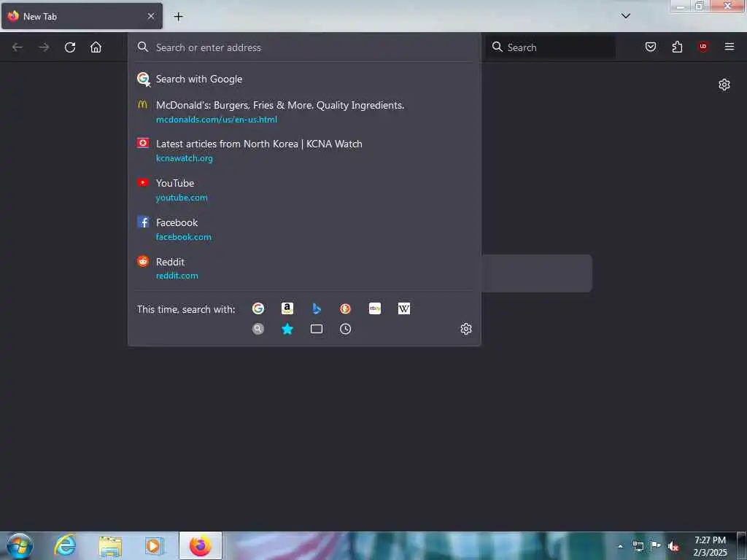This screenshot has width=747, height=560.
Task: Open the Firefox application menu
Action: [x=729, y=47]
